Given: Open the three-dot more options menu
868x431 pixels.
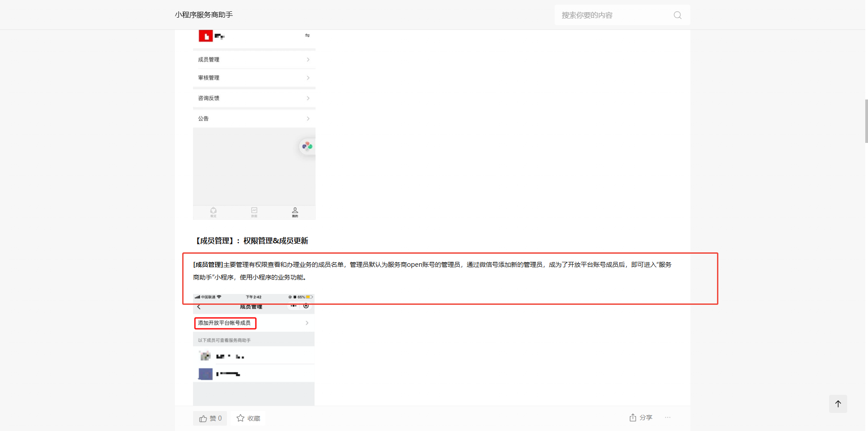Looking at the screenshot, I should 668,417.
